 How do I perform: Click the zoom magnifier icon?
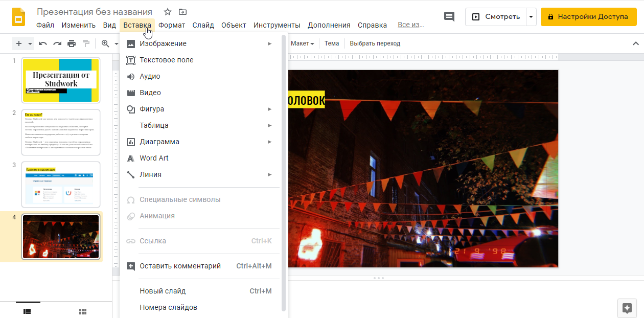[105, 43]
